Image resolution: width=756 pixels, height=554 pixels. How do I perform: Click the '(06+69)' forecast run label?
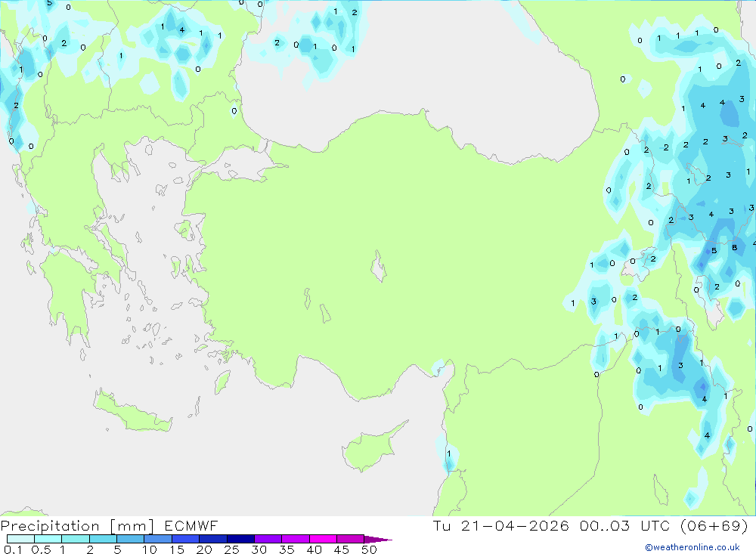pyautogui.click(x=714, y=526)
